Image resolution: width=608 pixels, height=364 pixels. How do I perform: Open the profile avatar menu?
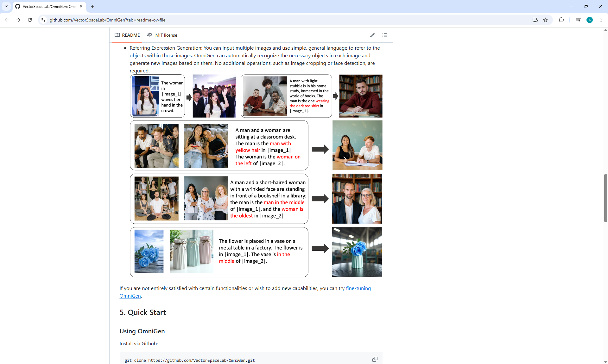[589, 20]
